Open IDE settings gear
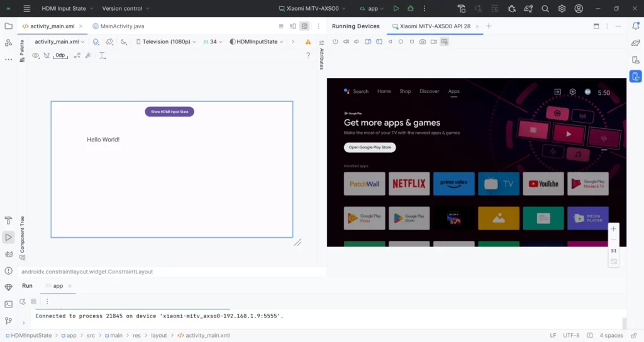The width and height of the screenshot is (644, 342). pos(562,8)
